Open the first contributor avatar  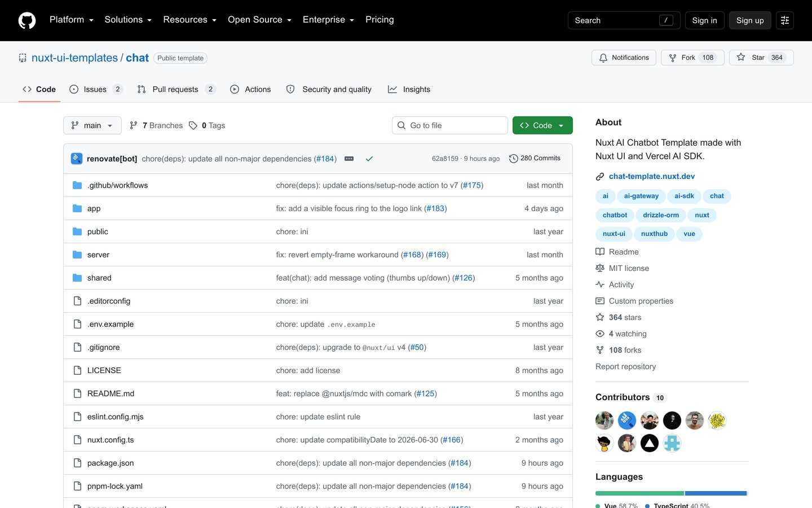[x=604, y=421]
